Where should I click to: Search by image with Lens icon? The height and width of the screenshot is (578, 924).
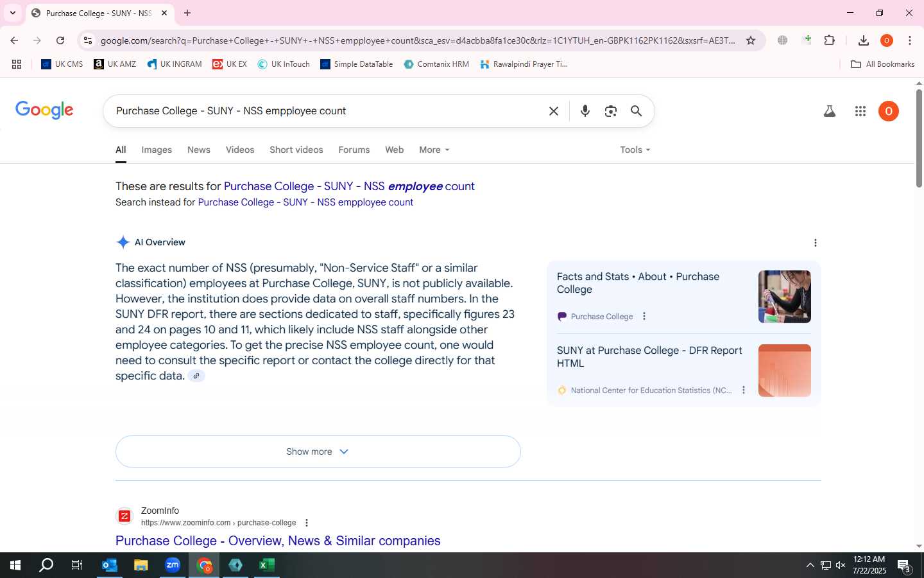tap(611, 111)
